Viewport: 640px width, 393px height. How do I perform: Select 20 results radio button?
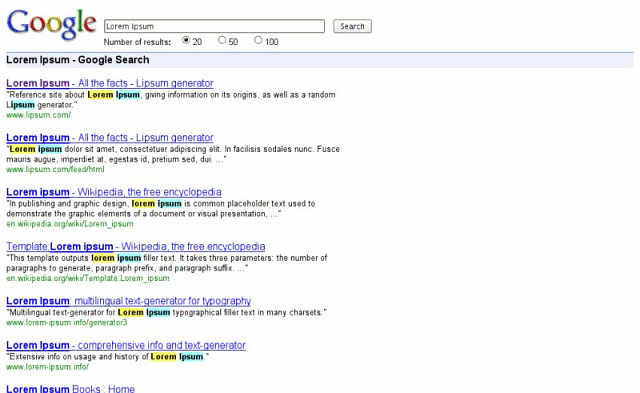[186, 40]
